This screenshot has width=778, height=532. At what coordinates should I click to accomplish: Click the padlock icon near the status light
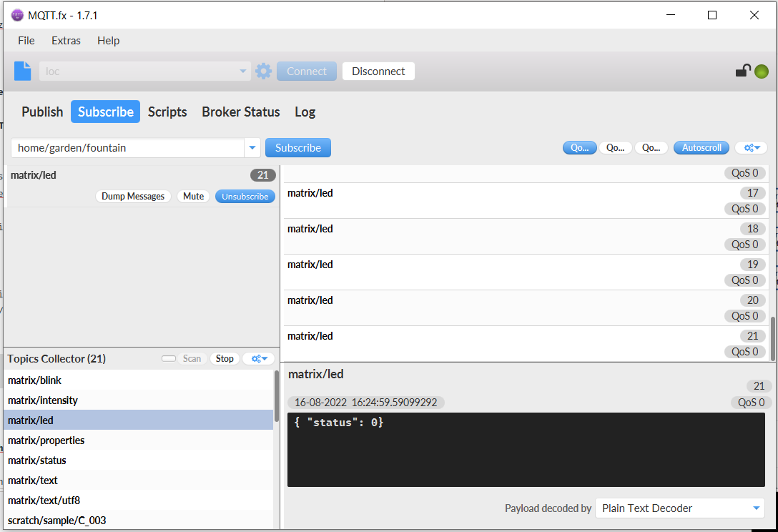tap(743, 71)
